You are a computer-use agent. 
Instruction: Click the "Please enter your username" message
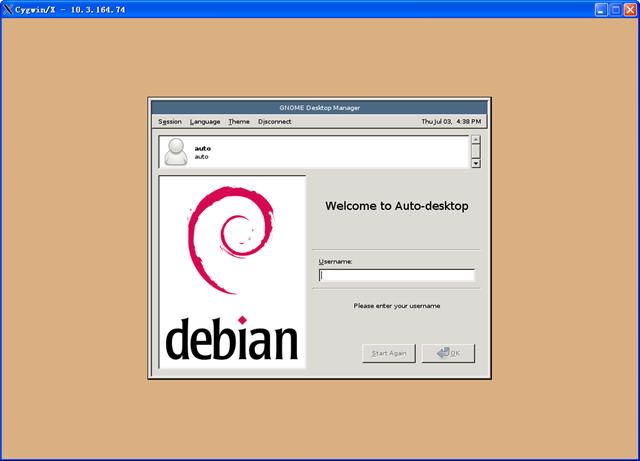point(397,306)
